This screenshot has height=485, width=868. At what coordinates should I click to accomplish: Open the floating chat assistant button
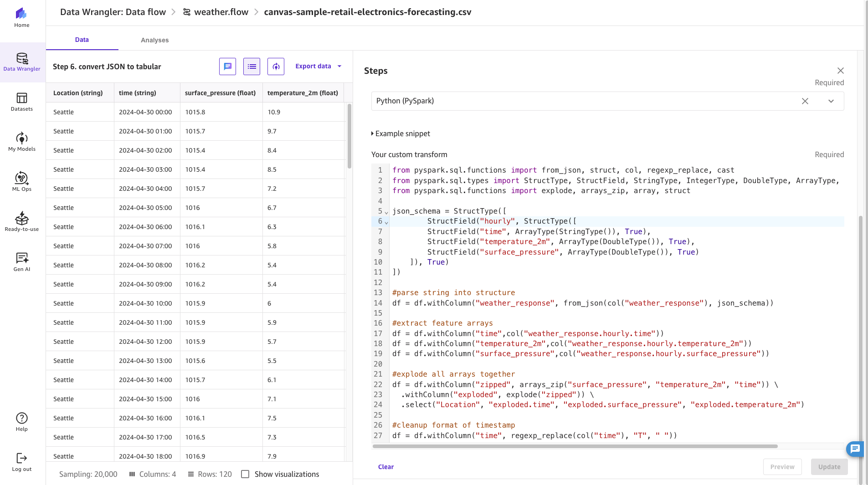pyautogui.click(x=855, y=449)
